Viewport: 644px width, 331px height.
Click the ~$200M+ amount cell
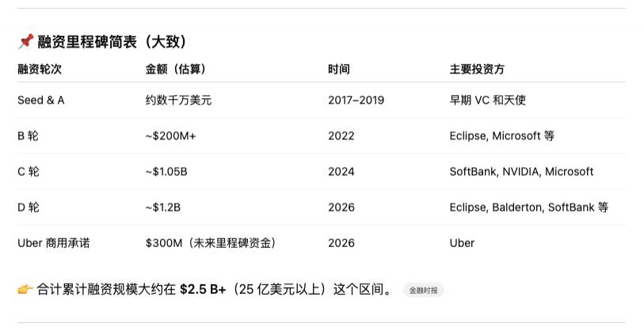pyautogui.click(x=171, y=136)
